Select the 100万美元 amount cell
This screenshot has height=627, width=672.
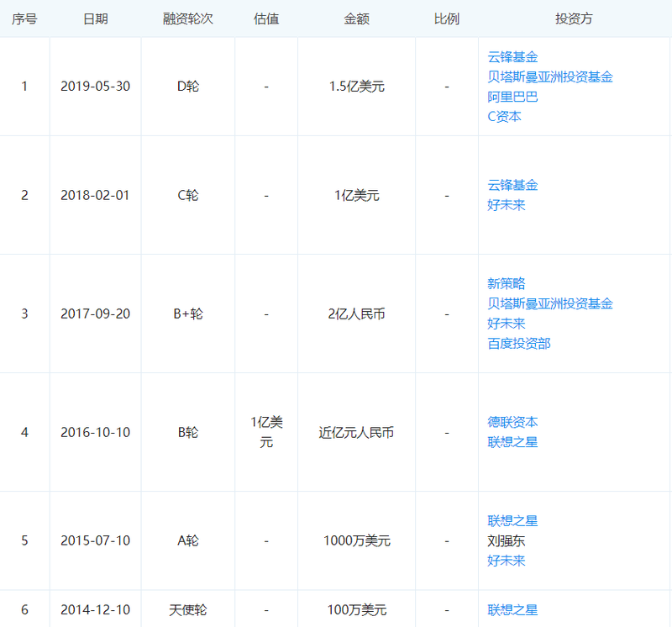356,610
